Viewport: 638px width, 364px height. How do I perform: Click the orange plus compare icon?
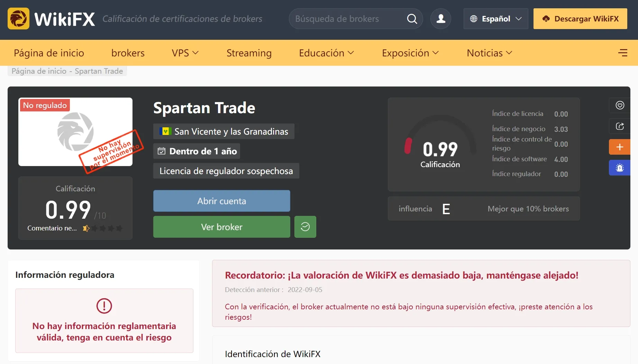(620, 147)
